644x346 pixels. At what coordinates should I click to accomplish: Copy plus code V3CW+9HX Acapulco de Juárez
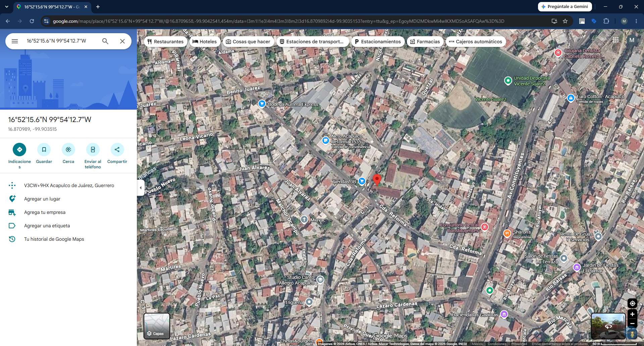68,185
